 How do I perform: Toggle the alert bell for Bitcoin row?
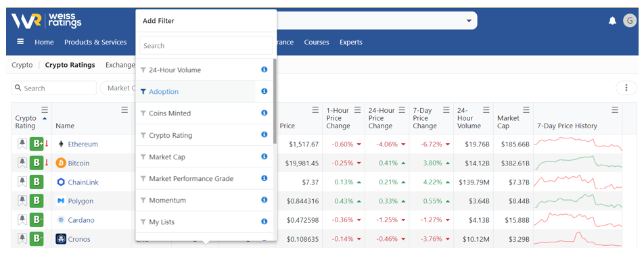click(x=22, y=163)
